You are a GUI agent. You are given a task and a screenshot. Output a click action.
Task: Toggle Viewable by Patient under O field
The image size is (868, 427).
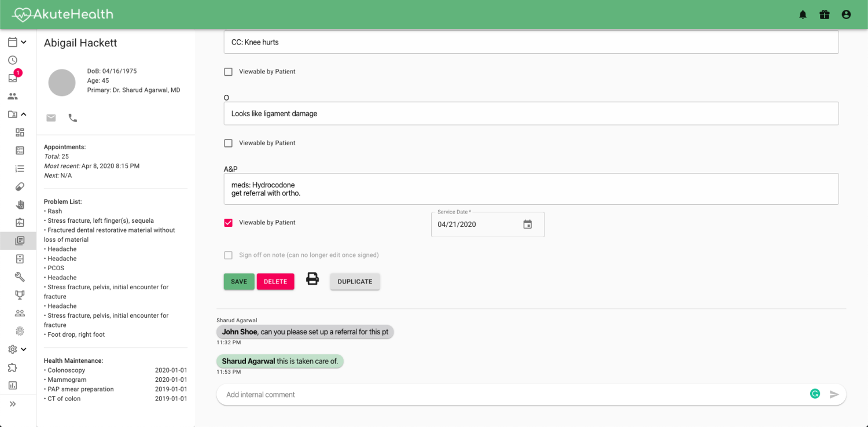(x=228, y=143)
